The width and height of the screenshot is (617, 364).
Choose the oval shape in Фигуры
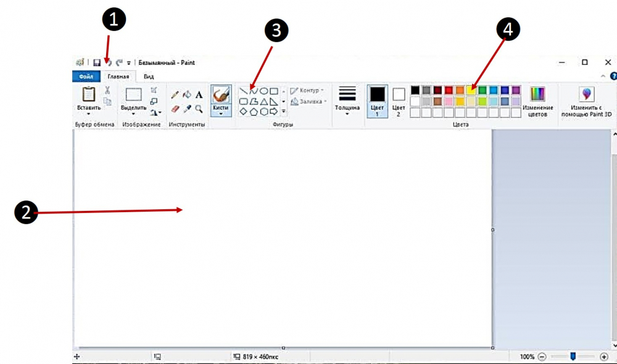coord(263,91)
